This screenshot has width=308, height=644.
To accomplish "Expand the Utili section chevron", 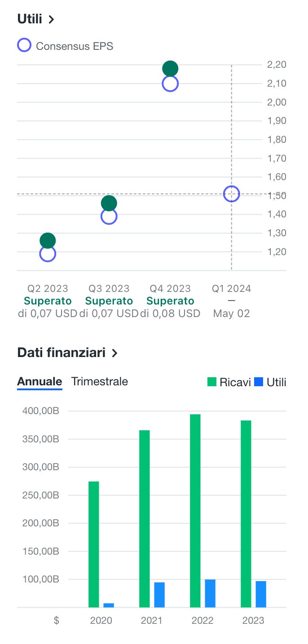I will [51, 19].
